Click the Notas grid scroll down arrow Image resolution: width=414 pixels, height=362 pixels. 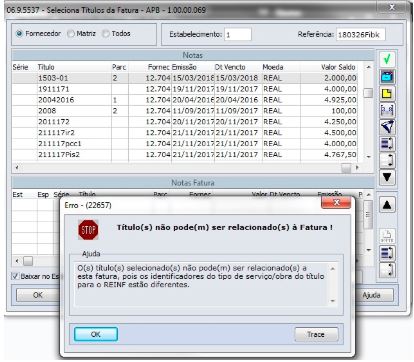(368, 157)
